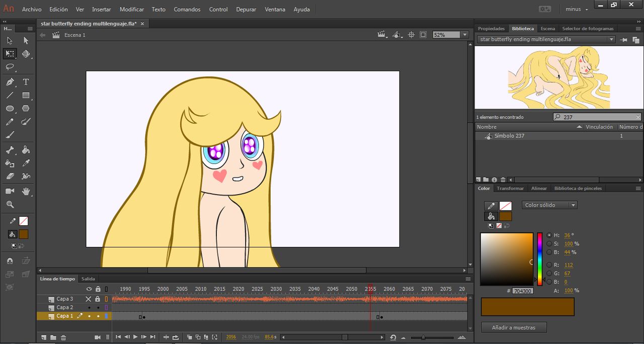Open Color panel options menu
This screenshot has height=344, width=644.
click(x=638, y=188)
